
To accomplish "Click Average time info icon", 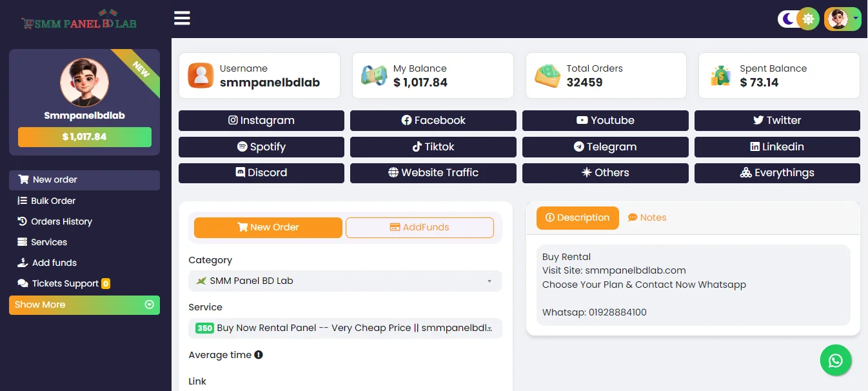I will point(259,355).
